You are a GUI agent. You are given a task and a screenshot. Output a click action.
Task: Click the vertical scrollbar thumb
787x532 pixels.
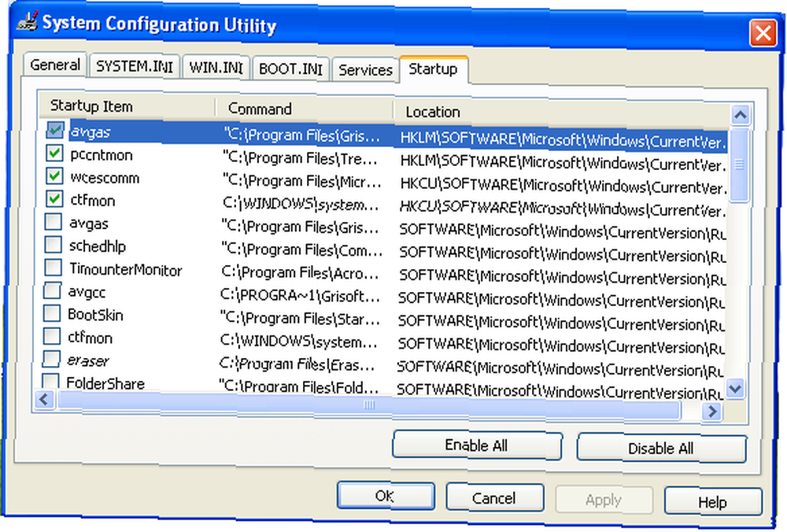point(739,164)
